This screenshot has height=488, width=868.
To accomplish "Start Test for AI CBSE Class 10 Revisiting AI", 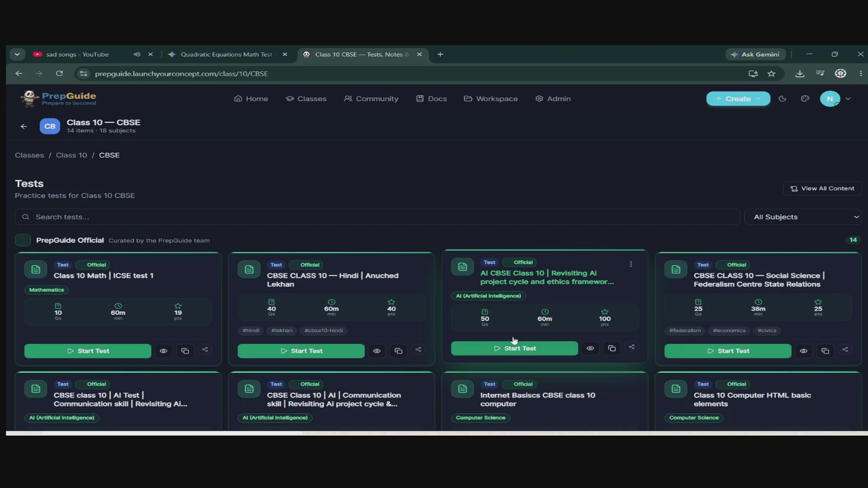I will tap(514, 348).
